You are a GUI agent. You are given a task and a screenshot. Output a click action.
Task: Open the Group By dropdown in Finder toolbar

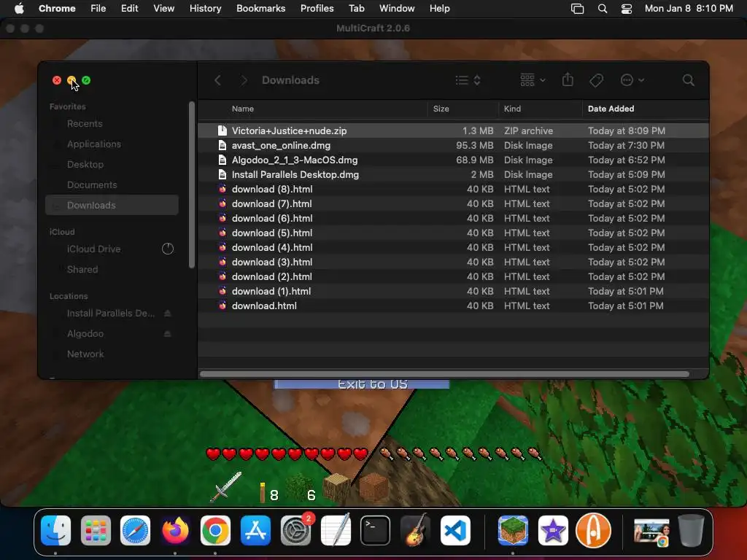tap(533, 80)
